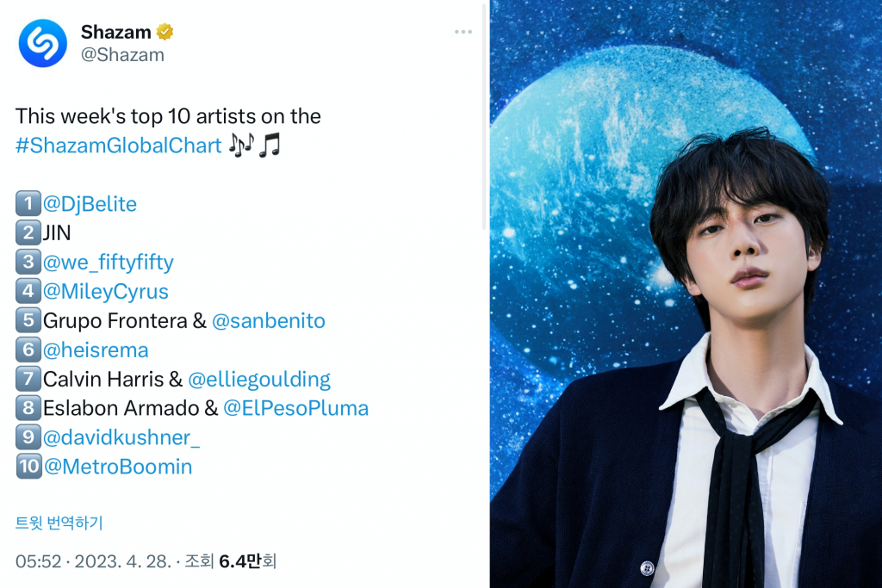This screenshot has width=882, height=588.
Task: Open @MileyCyrus profile mention
Action: coord(106,291)
